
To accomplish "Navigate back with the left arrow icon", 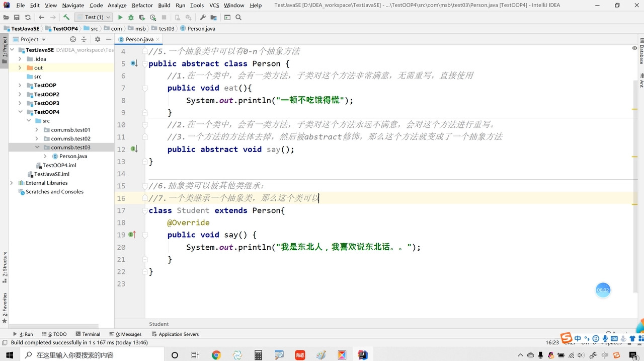I will point(41,17).
